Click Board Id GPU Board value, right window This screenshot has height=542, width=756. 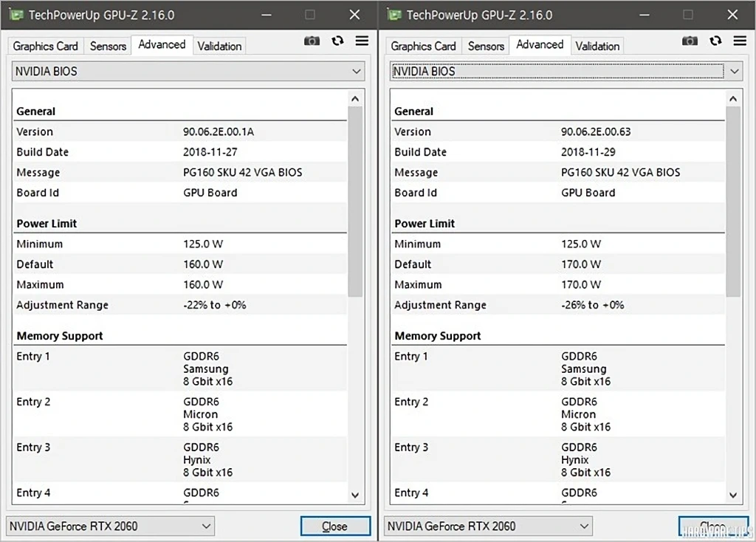[588, 193]
